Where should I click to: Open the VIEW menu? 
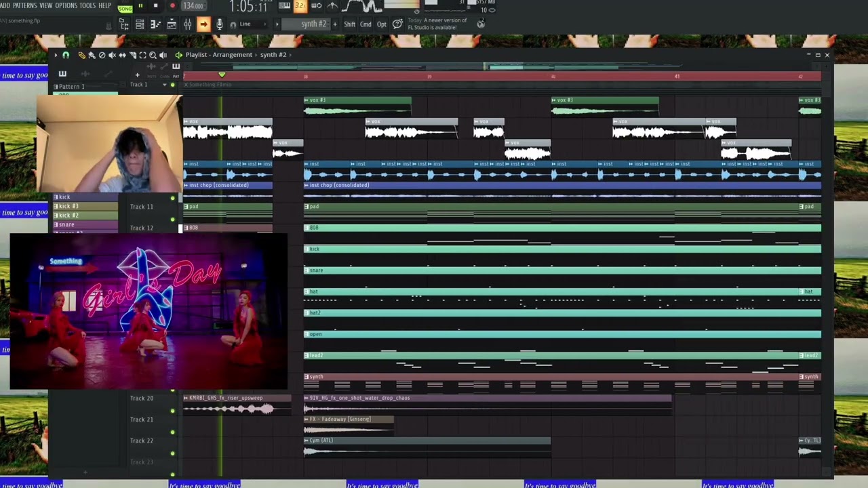[x=46, y=5]
